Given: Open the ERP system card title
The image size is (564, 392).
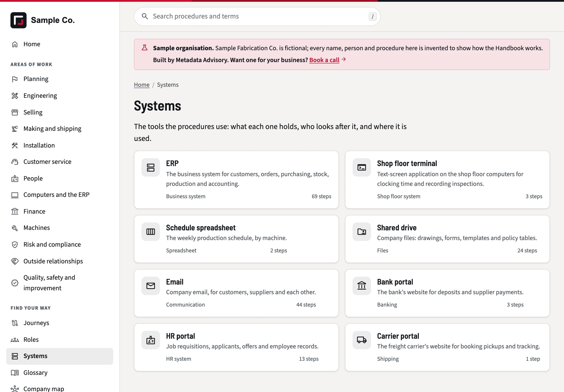Looking at the screenshot, I should pos(172,164).
